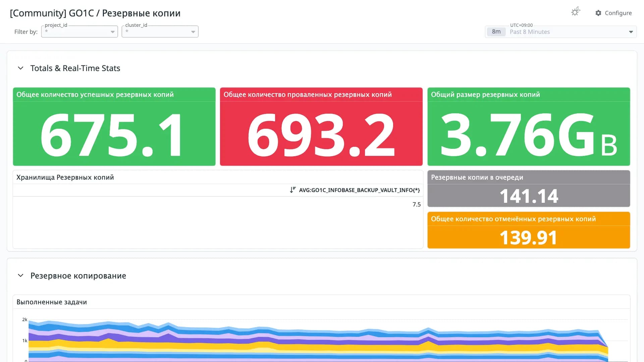The height and width of the screenshot is (362, 644).
Task: Select the 693.2 failed backups value
Action: pyautogui.click(x=321, y=135)
